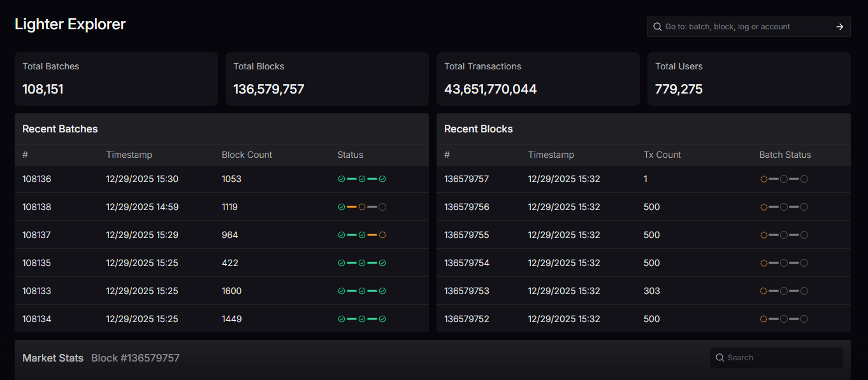Click the Lighter Explorer title
Screen dimensions: 868x380
[x=70, y=24]
